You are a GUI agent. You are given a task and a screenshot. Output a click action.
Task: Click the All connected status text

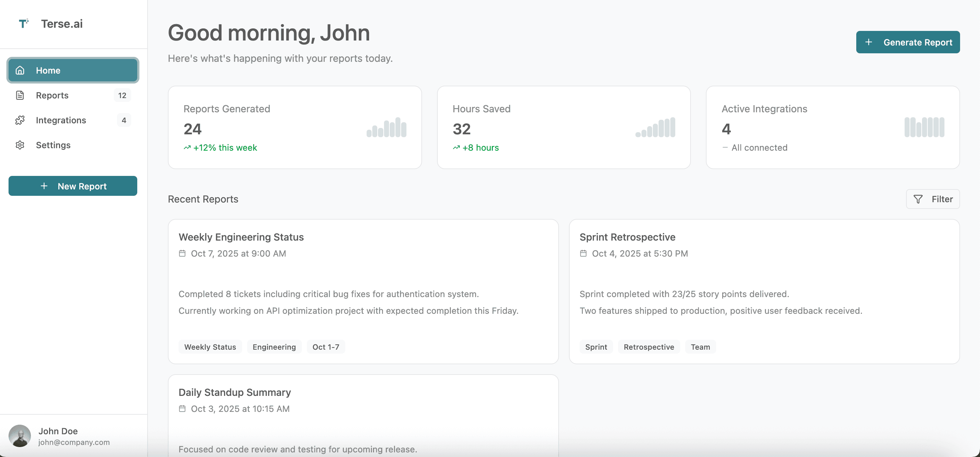click(x=759, y=147)
